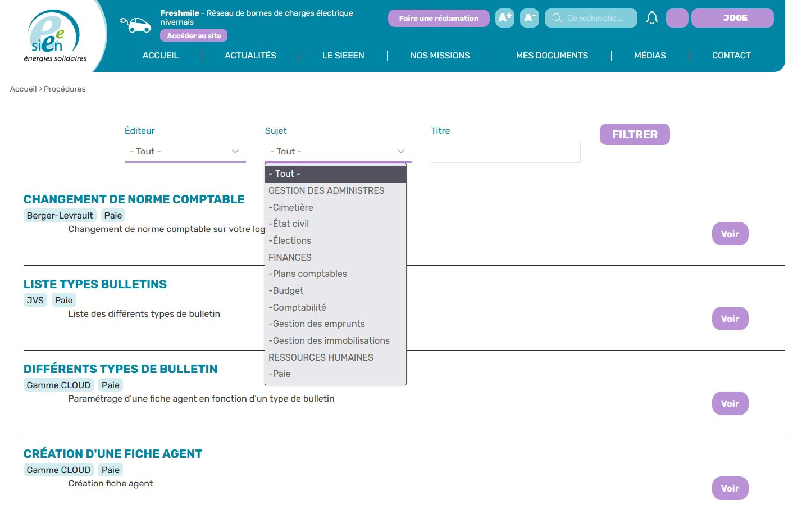Collapse the Sujet dropdown chevron
Viewport: 793px width, 532px height.
(400, 152)
